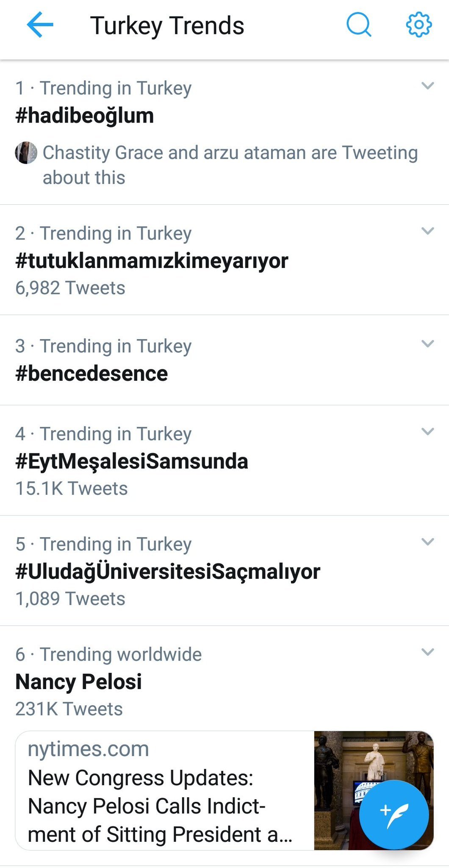Open chevron menu for #EytMeşalesiSamsunda

(x=428, y=432)
